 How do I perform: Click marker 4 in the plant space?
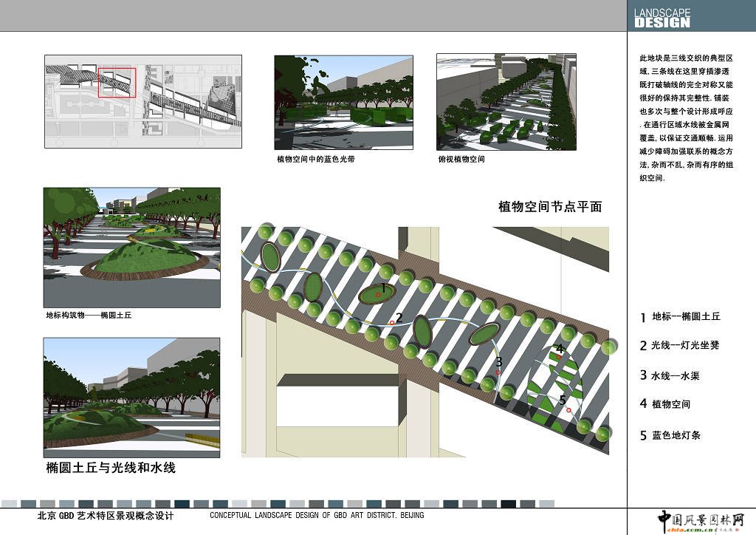pyautogui.click(x=560, y=356)
